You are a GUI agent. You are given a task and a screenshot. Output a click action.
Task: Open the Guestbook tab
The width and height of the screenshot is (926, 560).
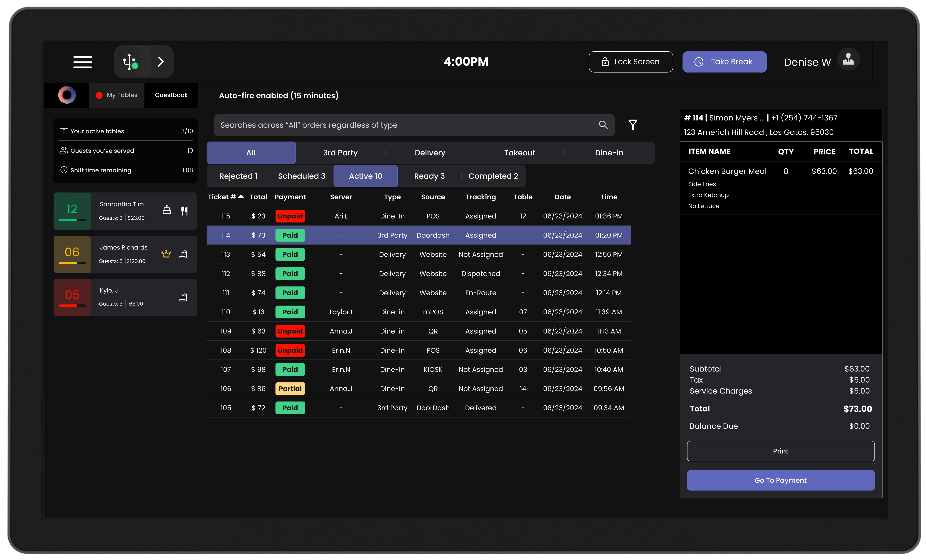pyautogui.click(x=171, y=95)
